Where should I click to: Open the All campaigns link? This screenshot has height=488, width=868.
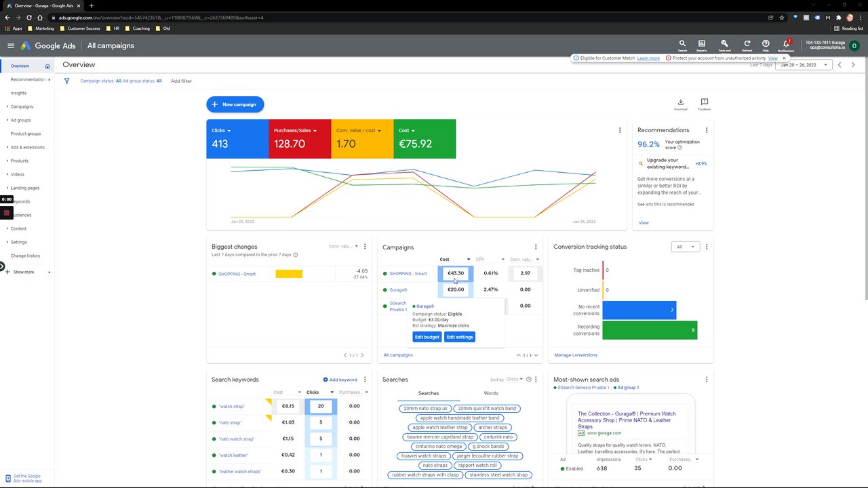pos(398,355)
